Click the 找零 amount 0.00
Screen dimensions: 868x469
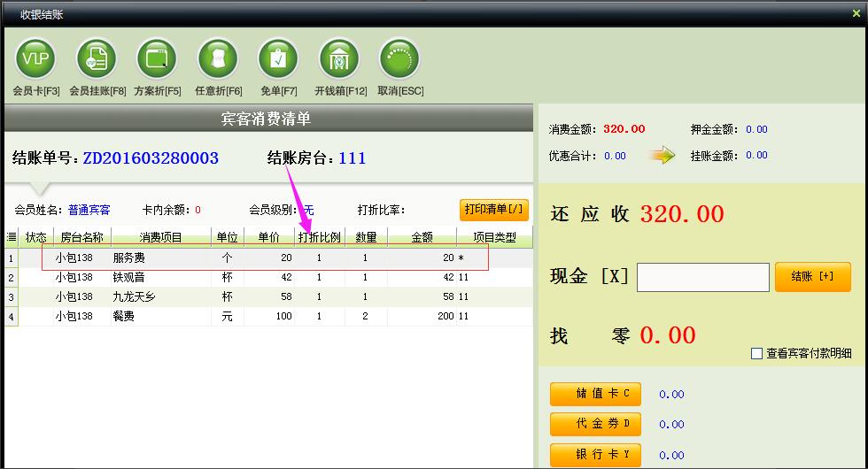pyautogui.click(x=668, y=335)
